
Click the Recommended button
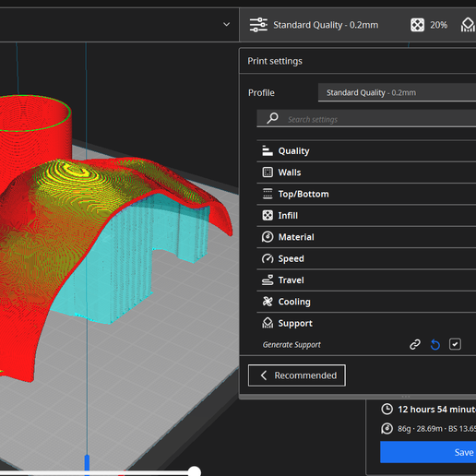(297, 375)
